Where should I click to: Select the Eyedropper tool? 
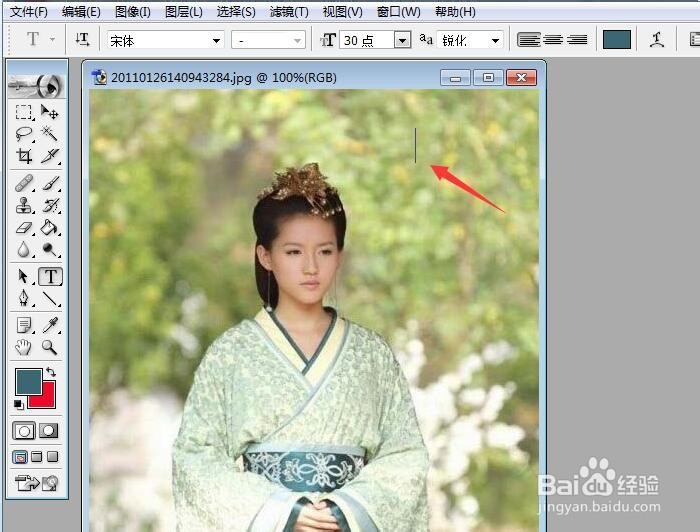click(x=49, y=325)
